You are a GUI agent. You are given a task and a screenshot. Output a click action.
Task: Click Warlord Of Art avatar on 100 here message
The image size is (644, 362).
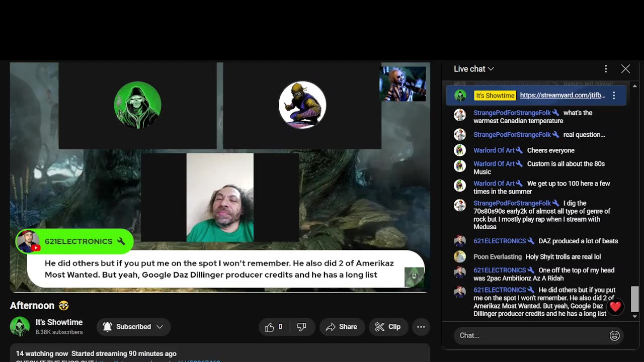(x=460, y=186)
